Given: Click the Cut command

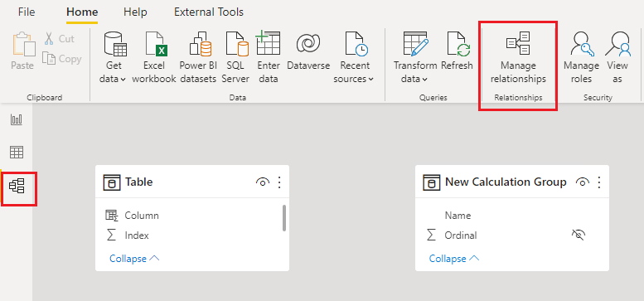Looking at the screenshot, I should 59,39.
